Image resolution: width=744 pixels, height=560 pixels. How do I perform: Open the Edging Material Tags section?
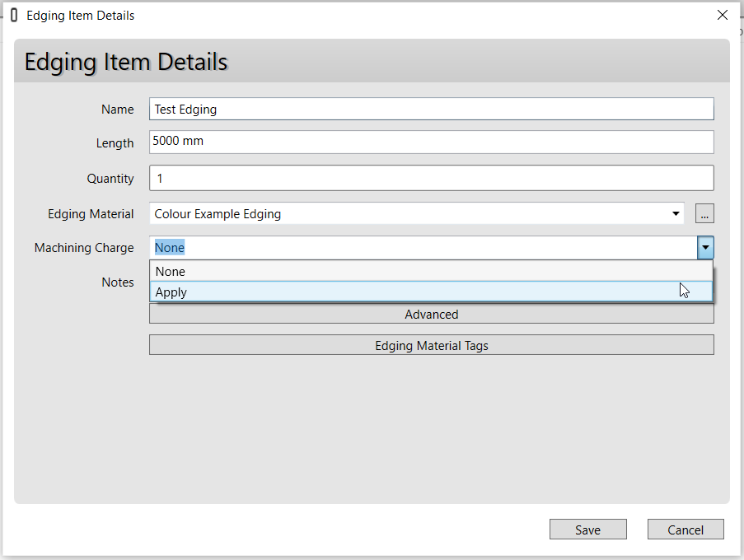pyautogui.click(x=431, y=346)
